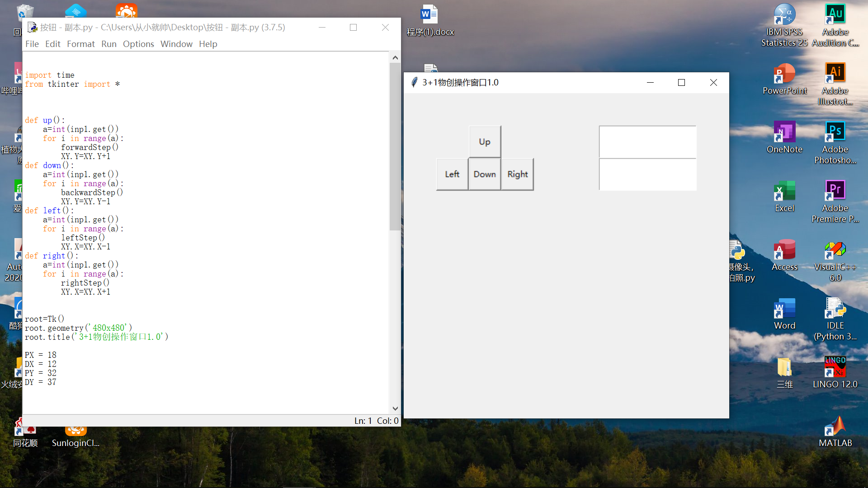Click the lower text entry field
The height and width of the screenshot is (488, 868).
point(647,174)
